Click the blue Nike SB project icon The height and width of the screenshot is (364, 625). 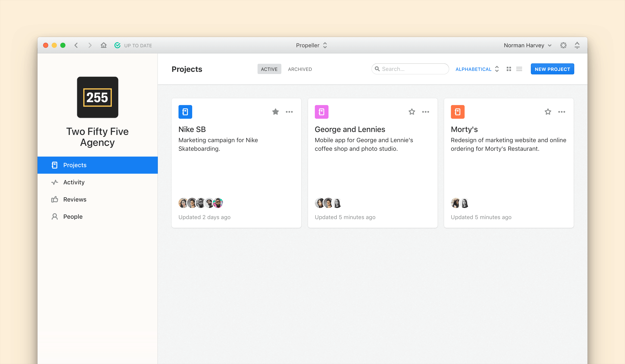pyautogui.click(x=185, y=112)
